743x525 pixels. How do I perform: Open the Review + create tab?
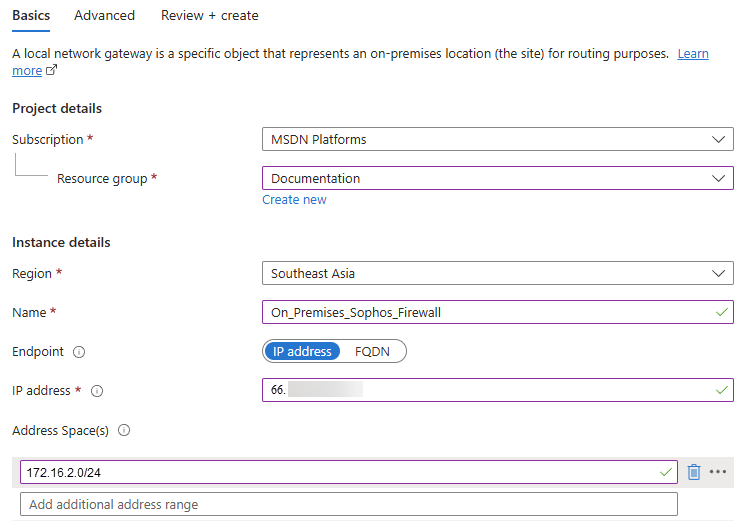point(209,15)
